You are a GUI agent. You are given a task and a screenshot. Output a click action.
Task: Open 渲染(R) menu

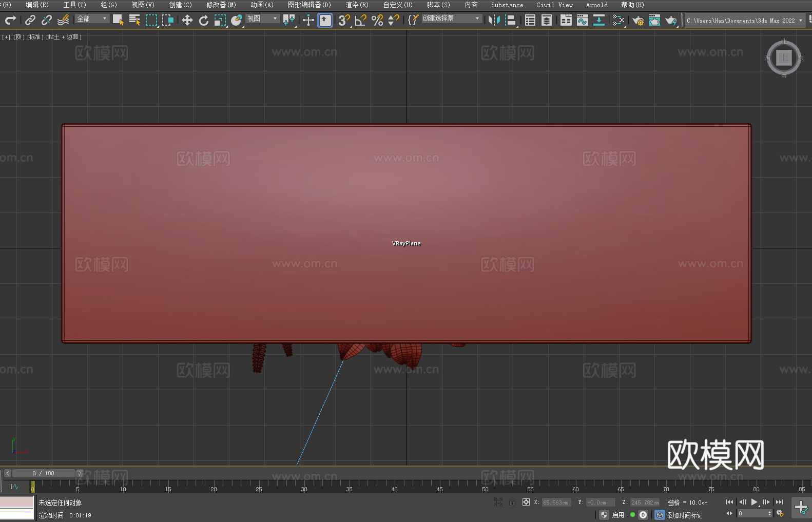[x=357, y=5]
